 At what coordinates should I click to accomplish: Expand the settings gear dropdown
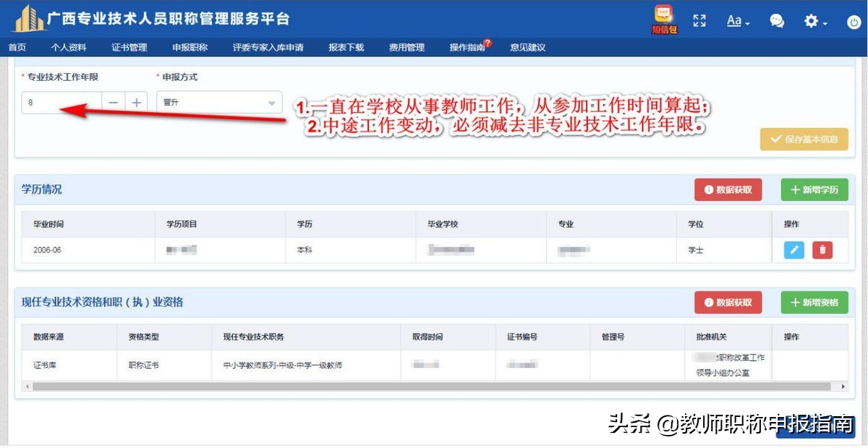[x=813, y=21]
